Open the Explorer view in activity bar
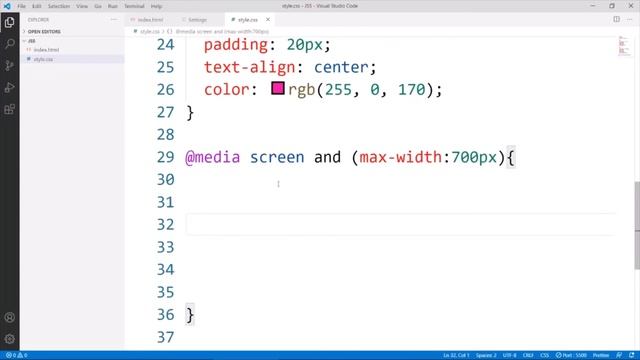 9,22
